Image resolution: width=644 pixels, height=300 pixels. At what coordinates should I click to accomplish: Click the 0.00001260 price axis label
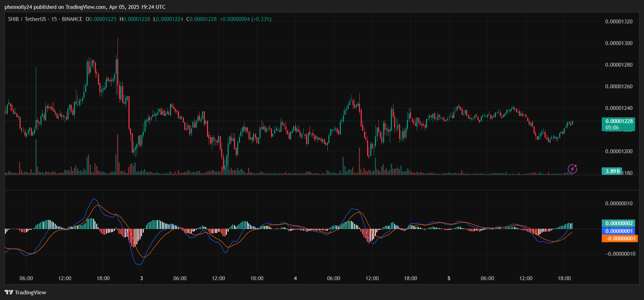[618, 87]
